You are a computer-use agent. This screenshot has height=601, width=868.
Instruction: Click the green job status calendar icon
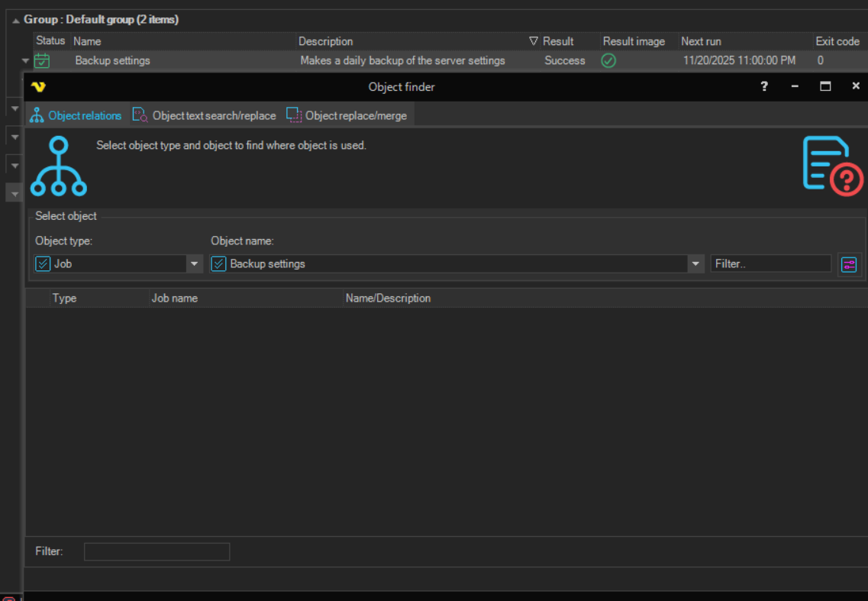coord(43,61)
